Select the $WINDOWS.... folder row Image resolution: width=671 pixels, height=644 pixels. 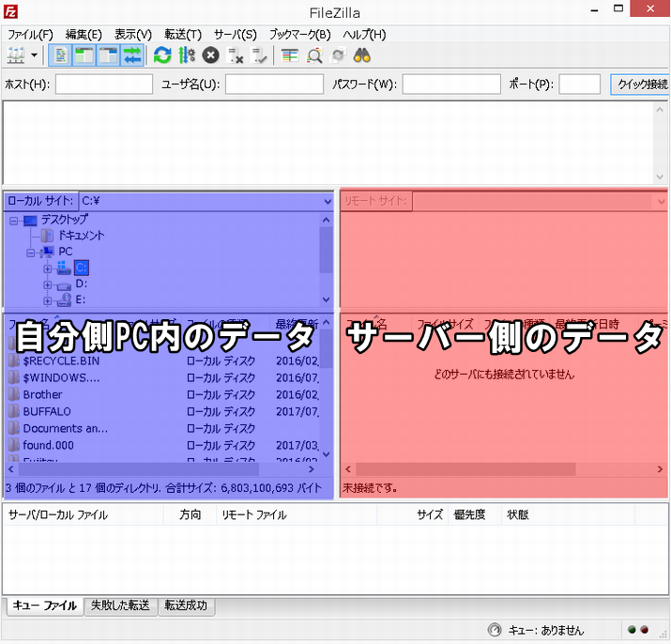(162, 377)
